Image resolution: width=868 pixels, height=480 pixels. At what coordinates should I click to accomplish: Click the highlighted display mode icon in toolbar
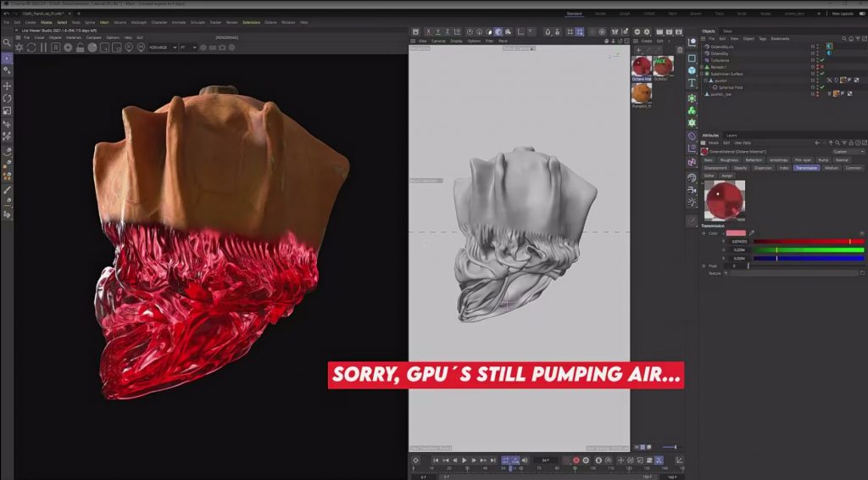498,32
